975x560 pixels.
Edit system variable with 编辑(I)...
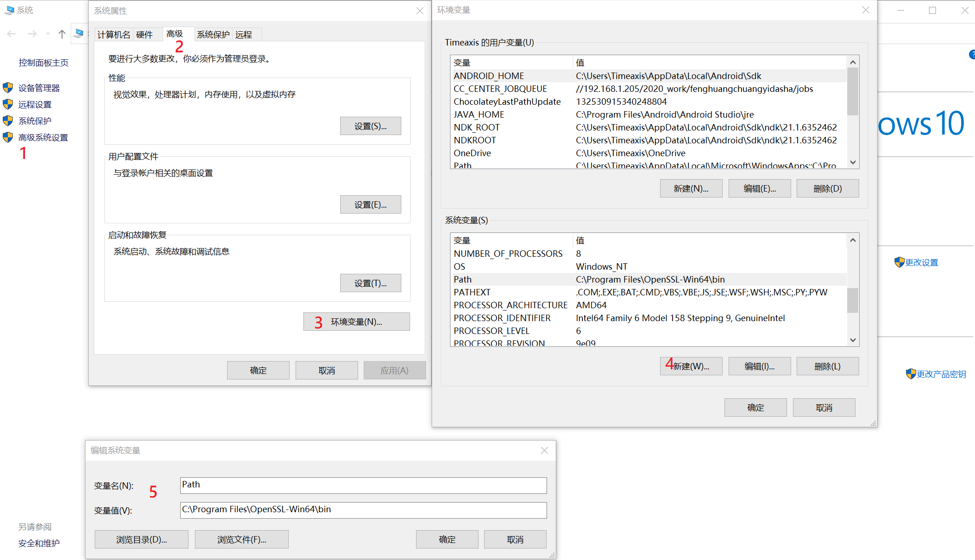[x=760, y=366]
